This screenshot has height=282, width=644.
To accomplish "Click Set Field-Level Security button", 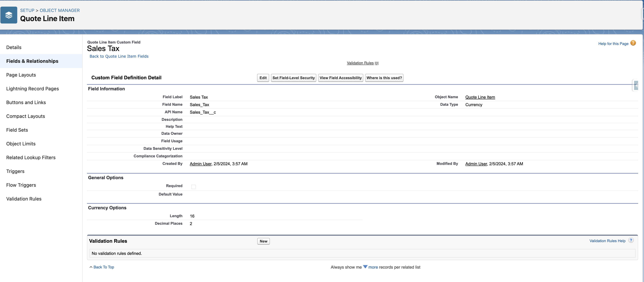I will click(294, 78).
